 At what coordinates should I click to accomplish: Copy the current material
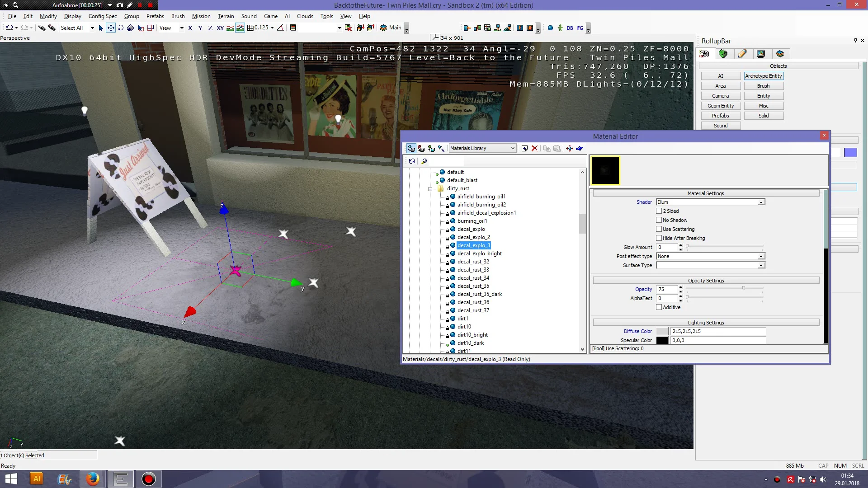[x=547, y=148]
